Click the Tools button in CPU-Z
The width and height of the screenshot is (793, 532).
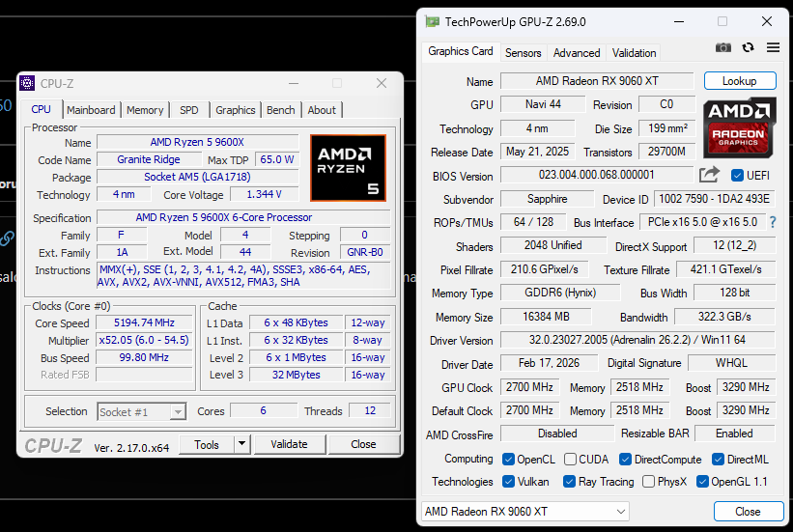pos(207,444)
